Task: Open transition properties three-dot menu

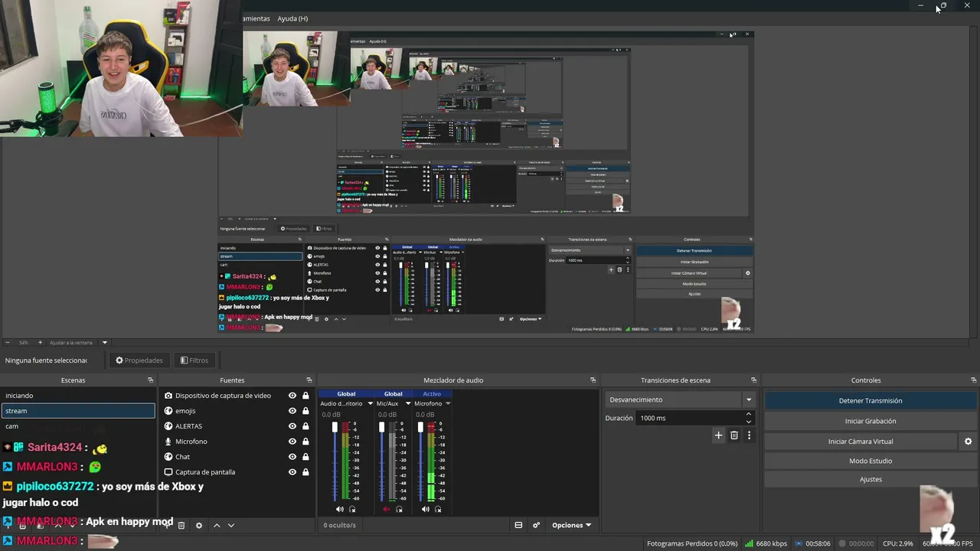Action: (x=750, y=435)
